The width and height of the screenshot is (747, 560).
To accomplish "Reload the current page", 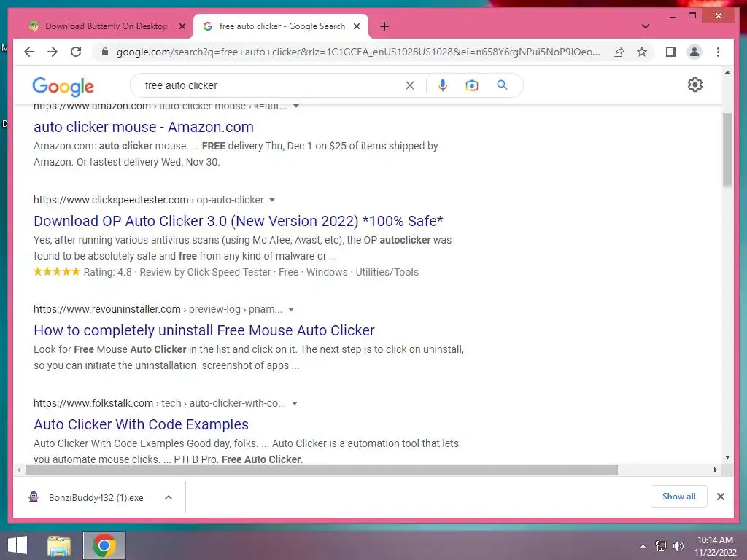I will 76,52.
